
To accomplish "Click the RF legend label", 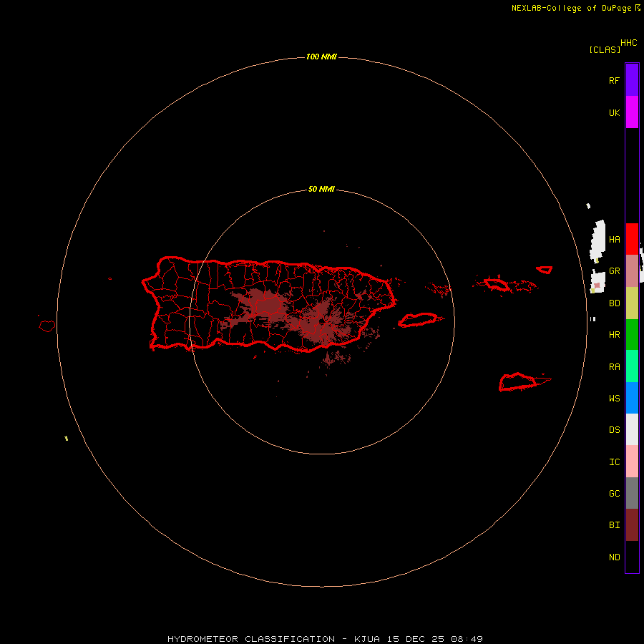I will tap(614, 80).
